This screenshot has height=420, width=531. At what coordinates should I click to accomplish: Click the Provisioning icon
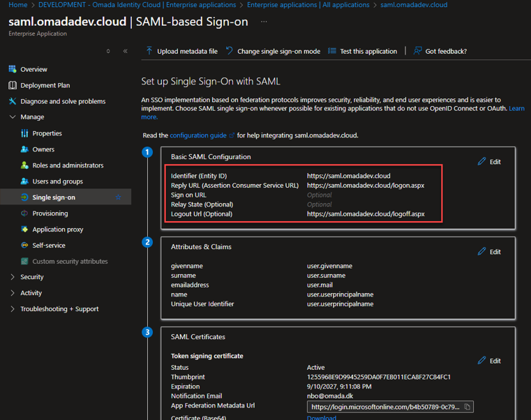pyautogui.click(x=24, y=213)
